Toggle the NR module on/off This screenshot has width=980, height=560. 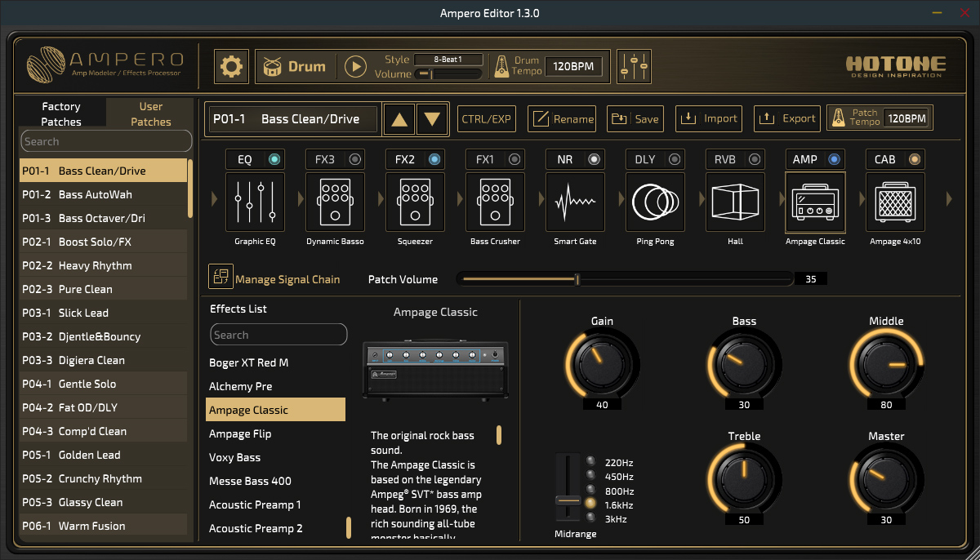coord(595,159)
